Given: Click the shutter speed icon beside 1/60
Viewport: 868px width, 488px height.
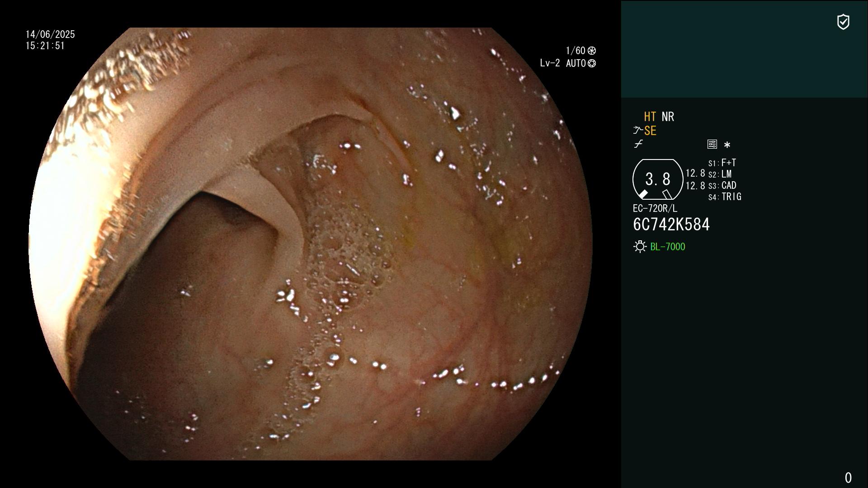Looking at the screenshot, I should point(592,51).
